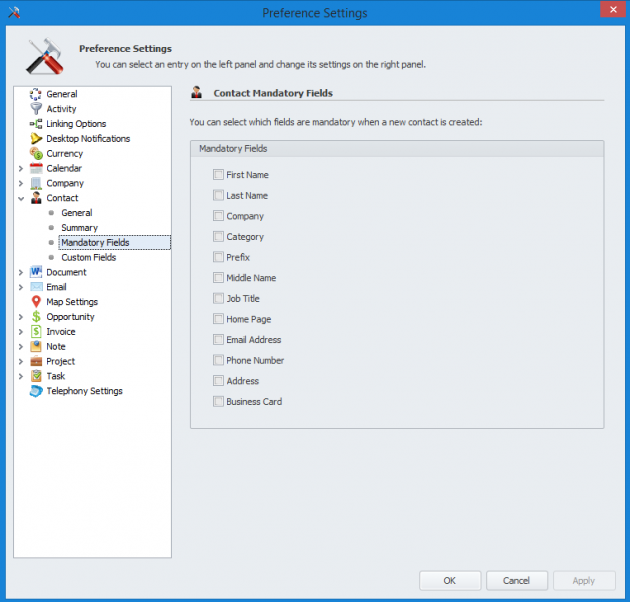Click the Telephony Settings icon
The width and height of the screenshot is (630, 602).
(36, 391)
